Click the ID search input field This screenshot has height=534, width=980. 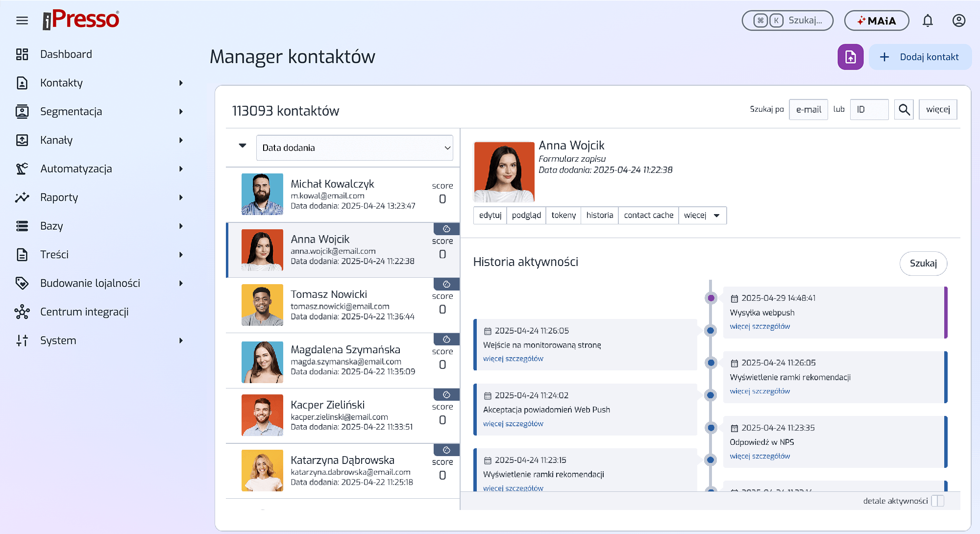point(869,109)
